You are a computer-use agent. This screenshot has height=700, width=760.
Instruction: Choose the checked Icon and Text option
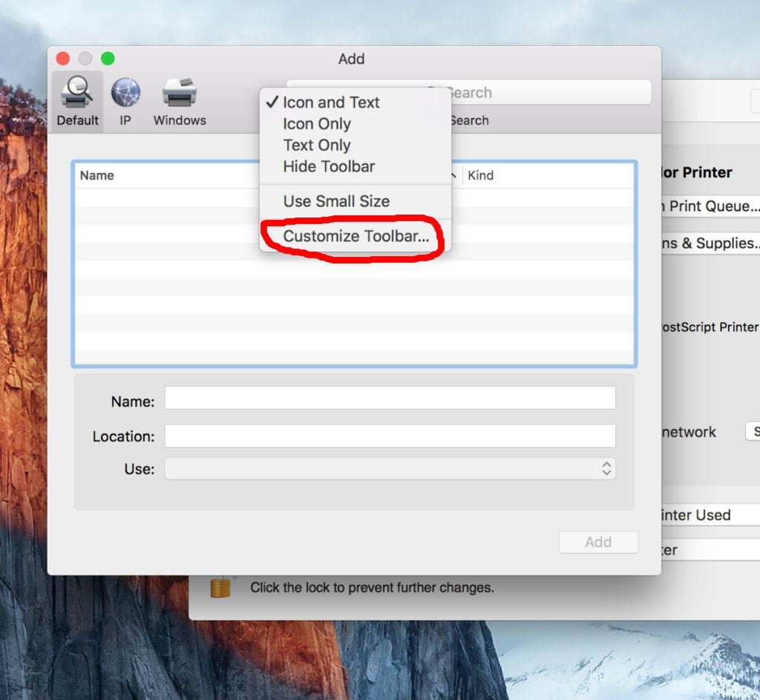pyautogui.click(x=330, y=102)
